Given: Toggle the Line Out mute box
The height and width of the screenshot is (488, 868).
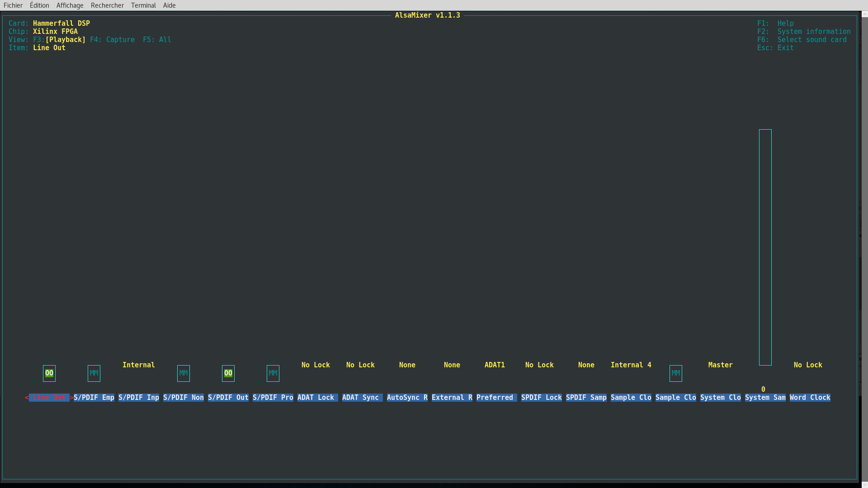Looking at the screenshot, I should (x=49, y=373).
